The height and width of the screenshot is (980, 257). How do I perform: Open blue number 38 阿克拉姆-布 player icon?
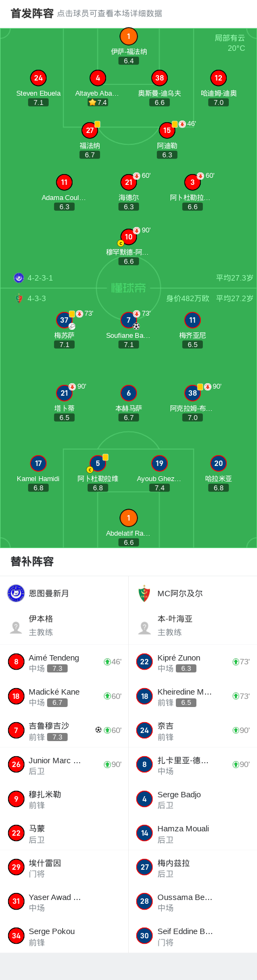(x=193, y=393)
